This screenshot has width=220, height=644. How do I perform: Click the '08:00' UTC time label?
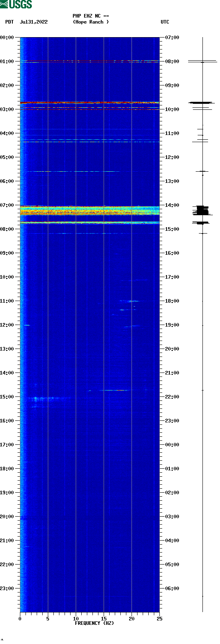pyautogui.click(x=172, y=61)
